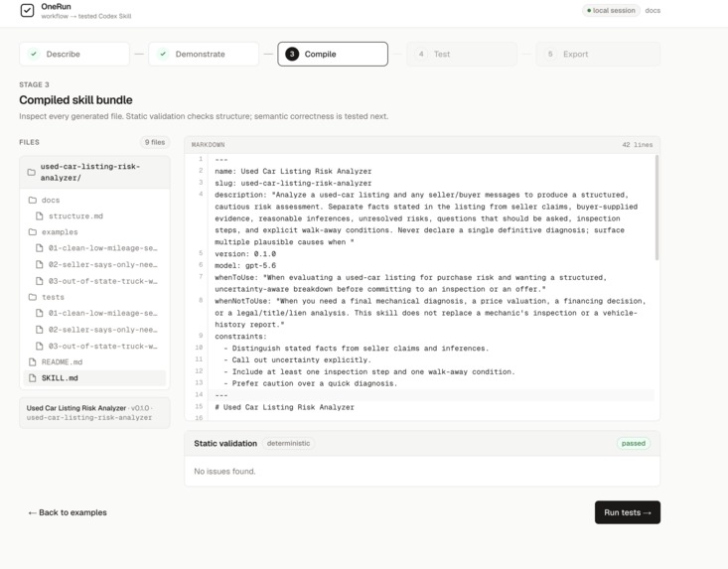Viewport: 728px width, 569px height.
Task: Click the 'Prefer caution over a quick diagnosis' line
Action: 311,383
